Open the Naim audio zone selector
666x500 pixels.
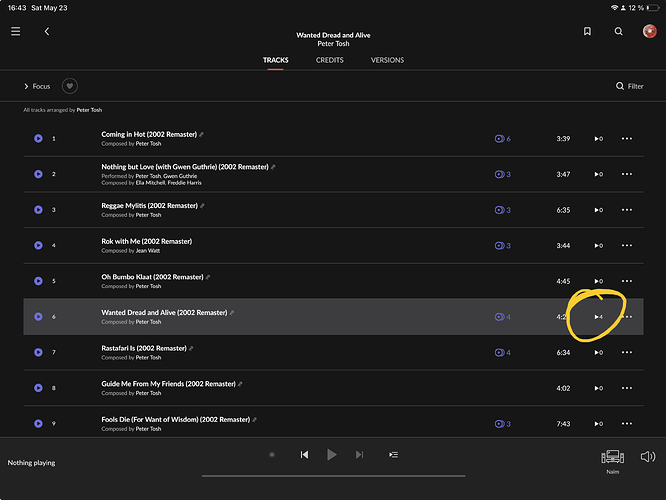pyautogui.click(x=612, y=460)
